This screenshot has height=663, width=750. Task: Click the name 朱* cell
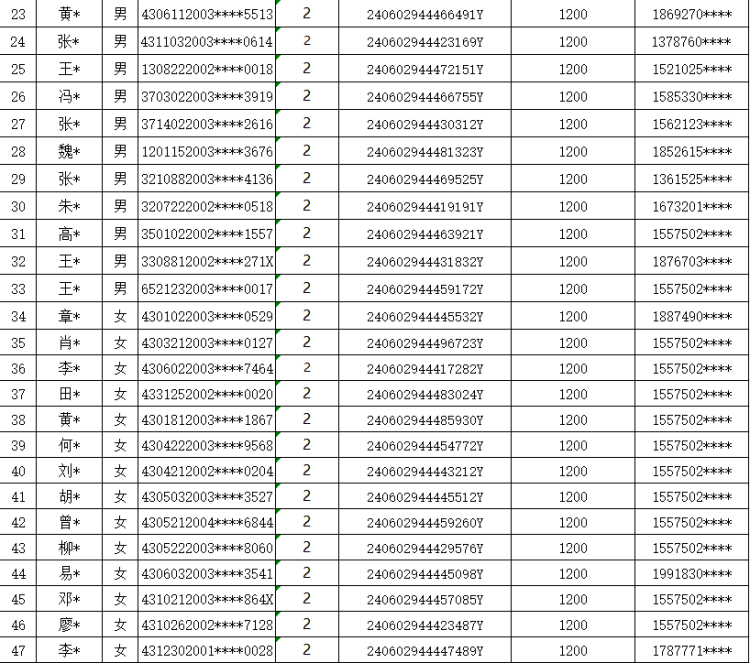(69, 206)
